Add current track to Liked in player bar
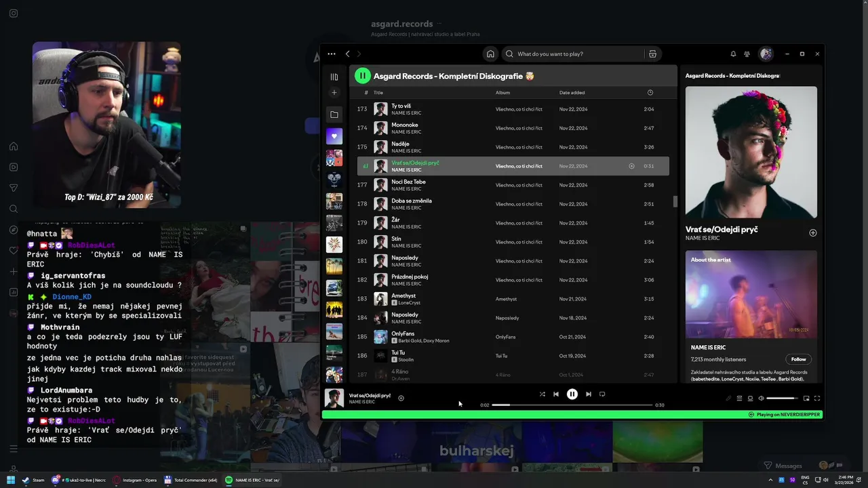The width and height of the screenshot is (868, 488). (401, 399)
